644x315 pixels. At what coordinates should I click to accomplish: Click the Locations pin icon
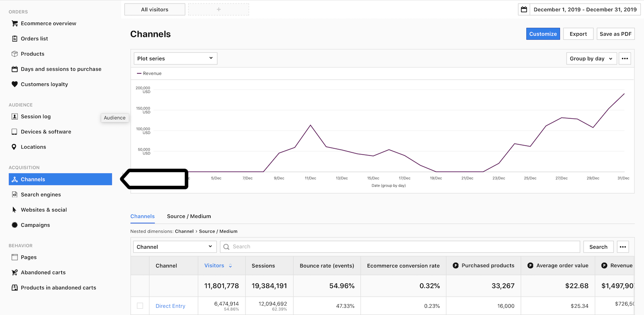15,147
